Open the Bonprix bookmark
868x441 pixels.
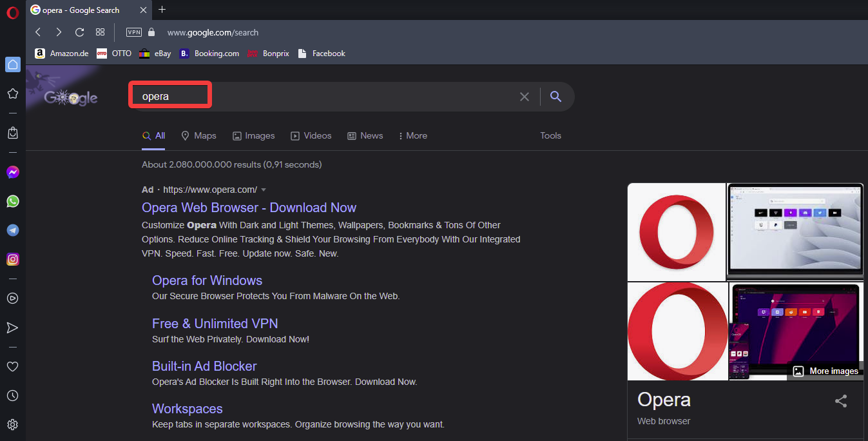click(269, 54)
